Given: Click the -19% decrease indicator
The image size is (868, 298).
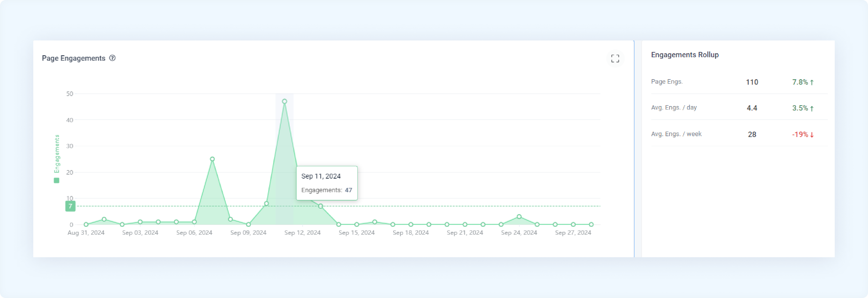Looking at the screenshot, I should click(x=803, y=134).
